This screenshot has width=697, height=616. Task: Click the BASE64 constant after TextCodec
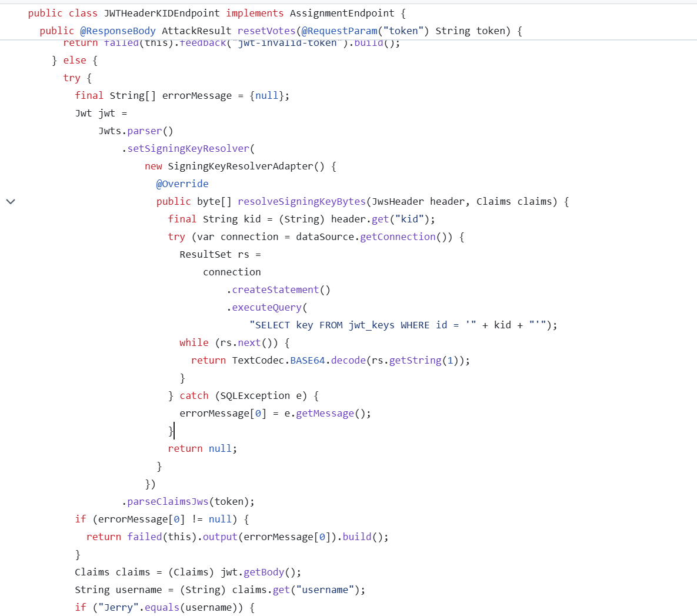click(307, 360)
